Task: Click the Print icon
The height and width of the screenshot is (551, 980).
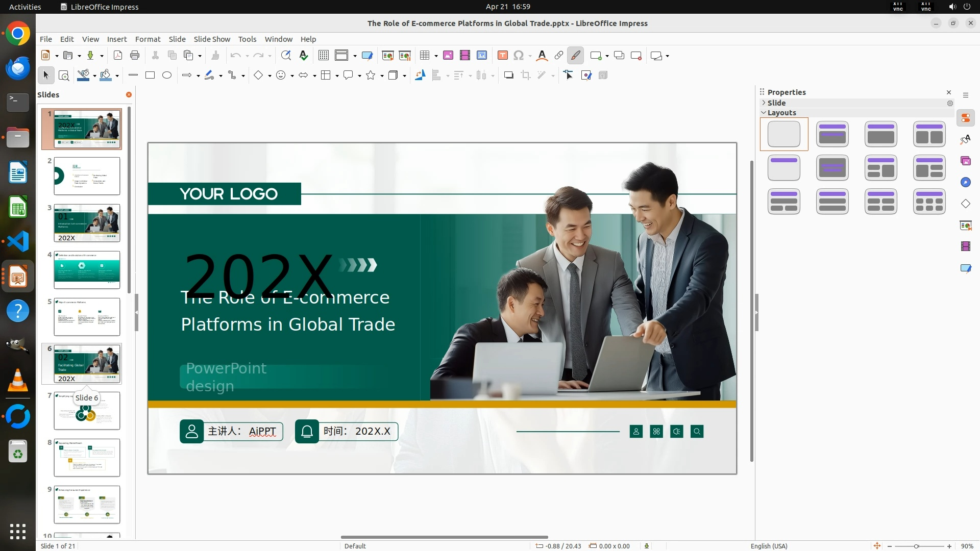Action: pyautogui.click(x=135, y=56)
